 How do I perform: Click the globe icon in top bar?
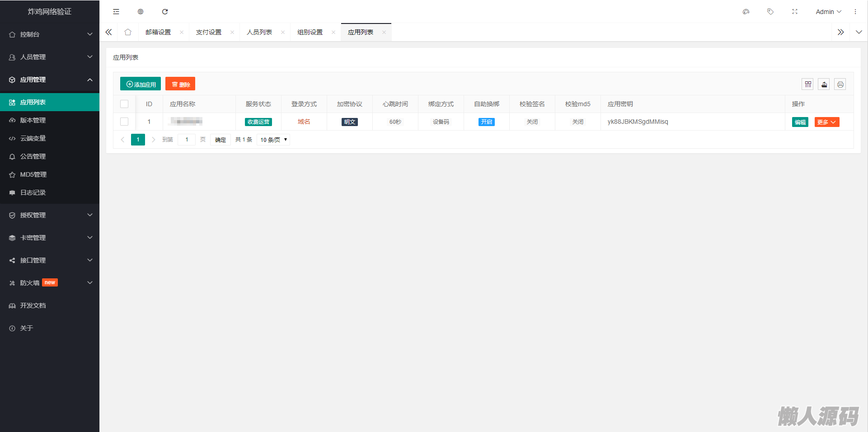coord(141,12)
